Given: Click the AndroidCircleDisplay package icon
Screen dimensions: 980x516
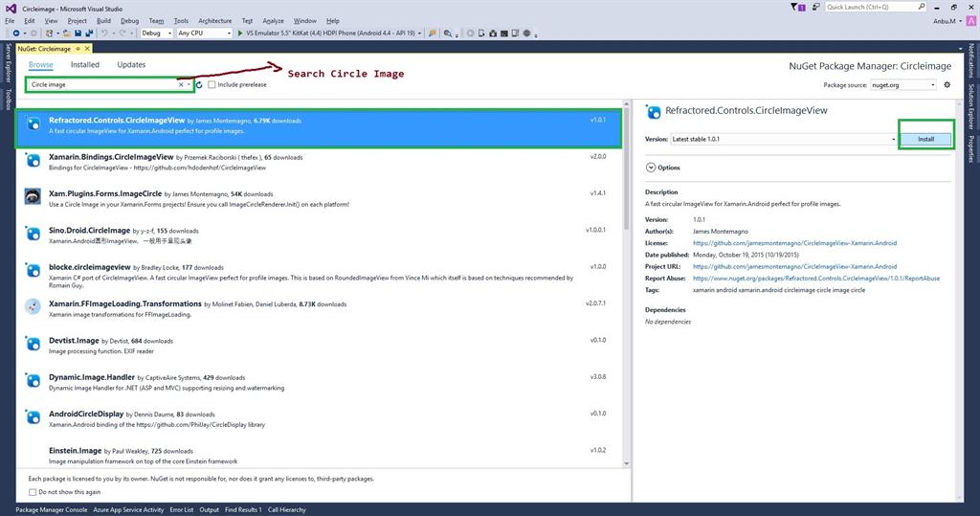Looking at the screenshot, I should [x=33, y=416].
